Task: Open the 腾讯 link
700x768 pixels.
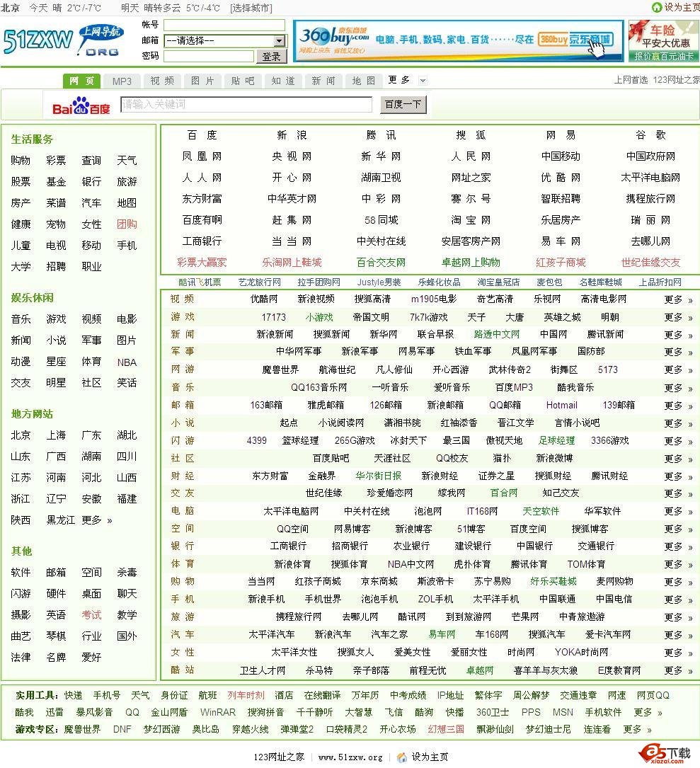Action: click(x=381, y=135)
